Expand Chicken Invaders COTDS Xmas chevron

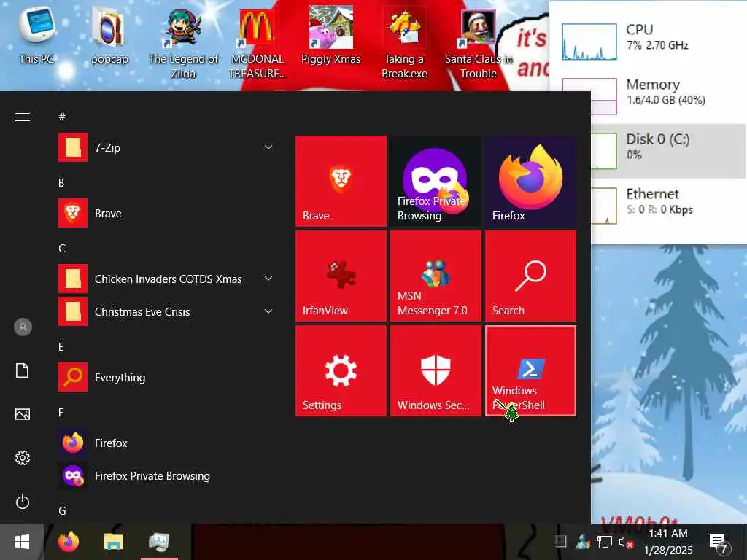[x=268, y=279]
